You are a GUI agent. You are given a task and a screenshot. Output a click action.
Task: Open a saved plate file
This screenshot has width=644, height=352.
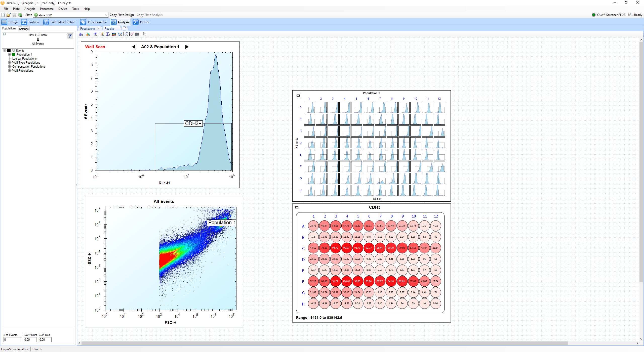click(8, 15)
